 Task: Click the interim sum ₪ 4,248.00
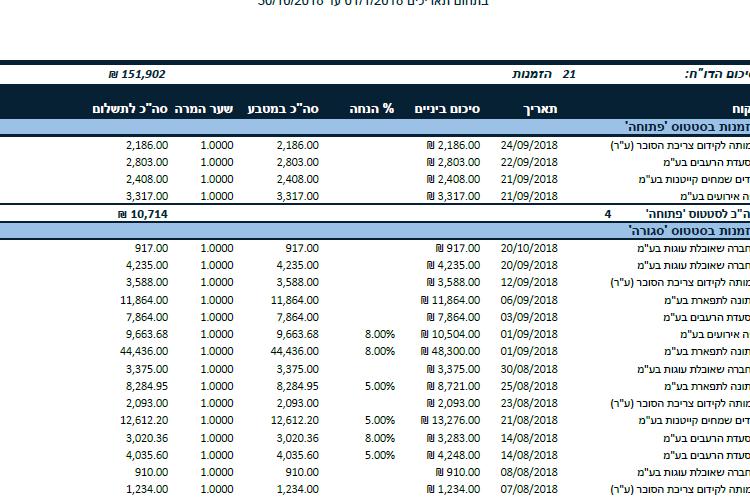click(453, 455)
